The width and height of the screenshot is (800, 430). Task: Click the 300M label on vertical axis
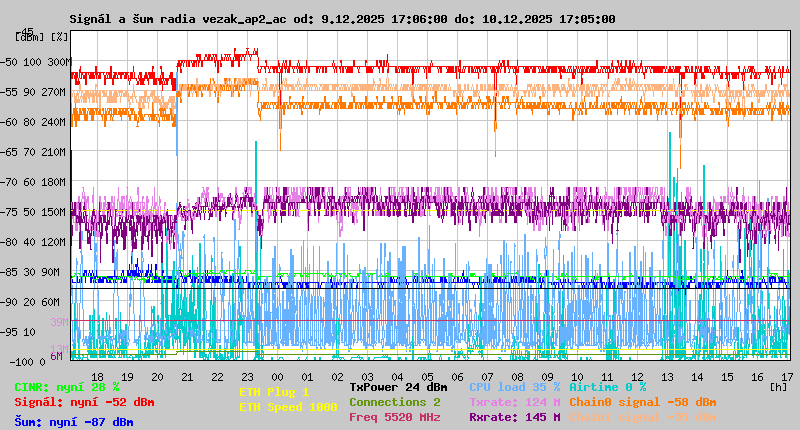point(58,62)
